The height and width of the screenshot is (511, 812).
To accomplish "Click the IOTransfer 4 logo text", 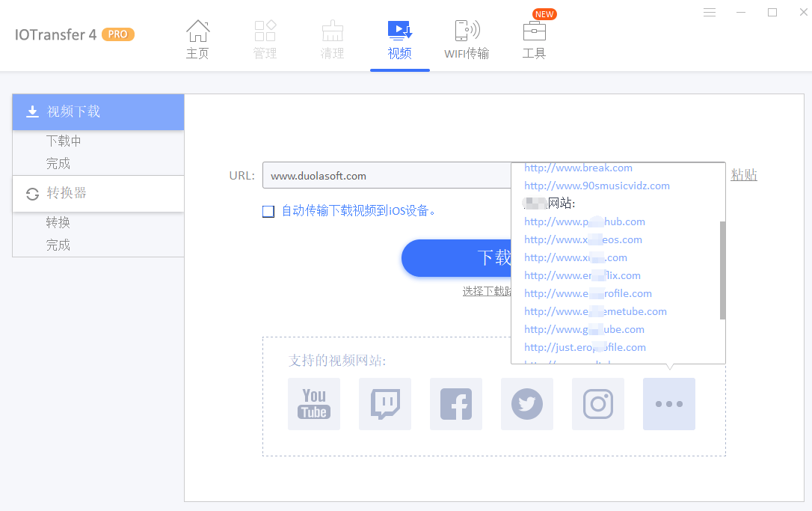I will tap(55, 34).
